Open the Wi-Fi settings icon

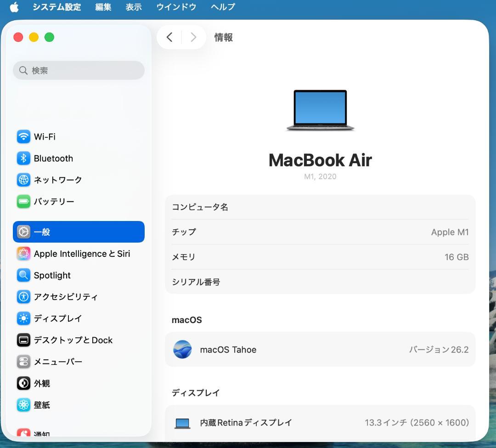click(23, 136)
